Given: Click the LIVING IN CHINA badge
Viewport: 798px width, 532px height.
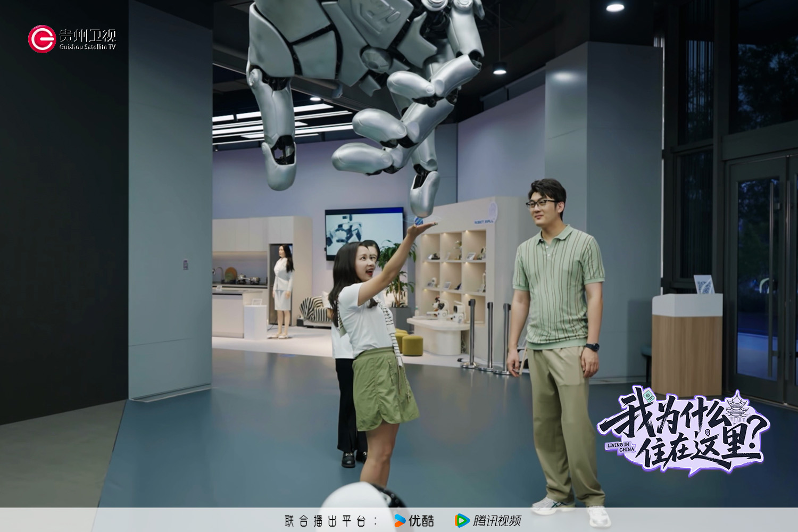Looking at the screenshot, I should pos(620,447).
